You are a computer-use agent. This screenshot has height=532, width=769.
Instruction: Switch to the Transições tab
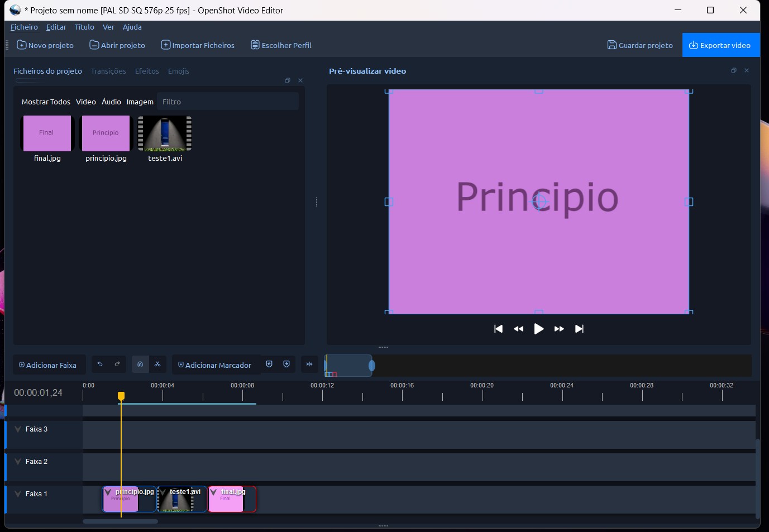click(108, 71)
